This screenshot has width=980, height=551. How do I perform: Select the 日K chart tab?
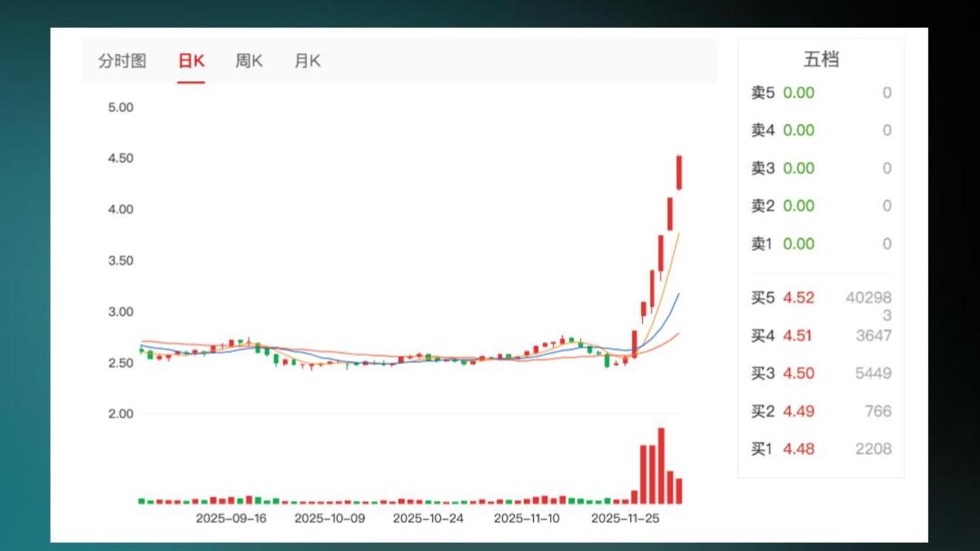pos(191,61)
